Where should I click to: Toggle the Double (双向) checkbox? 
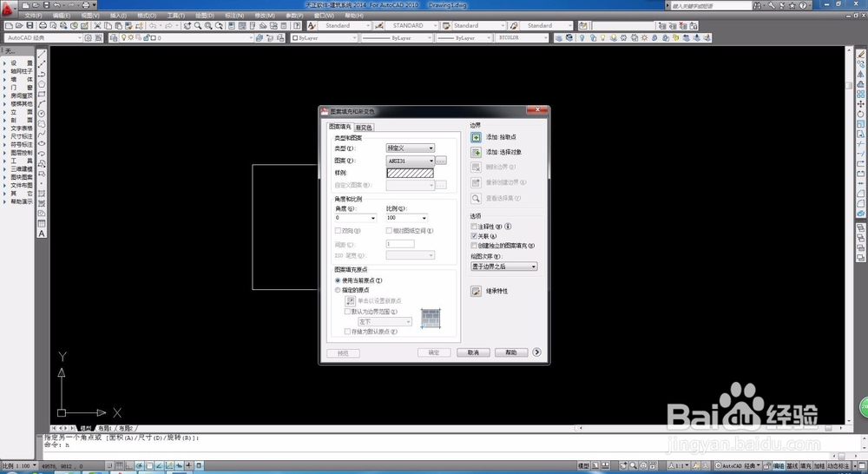click(x=338, y=230)
